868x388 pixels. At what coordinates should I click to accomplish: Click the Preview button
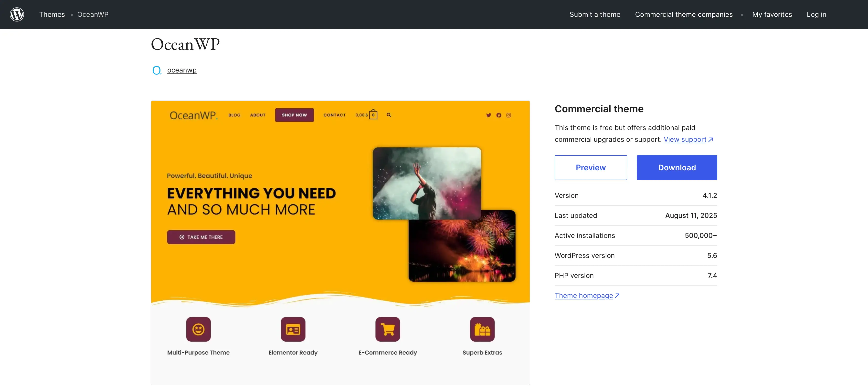(591, 167)
